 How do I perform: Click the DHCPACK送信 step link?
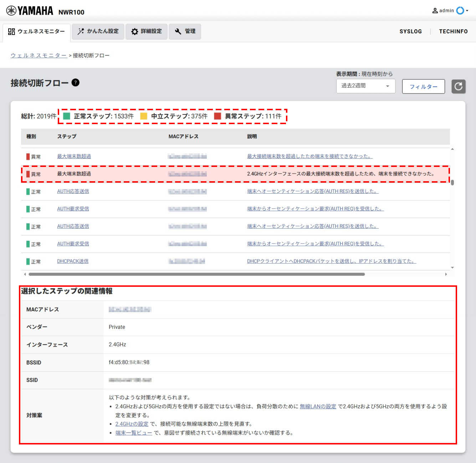click(73, 261)
